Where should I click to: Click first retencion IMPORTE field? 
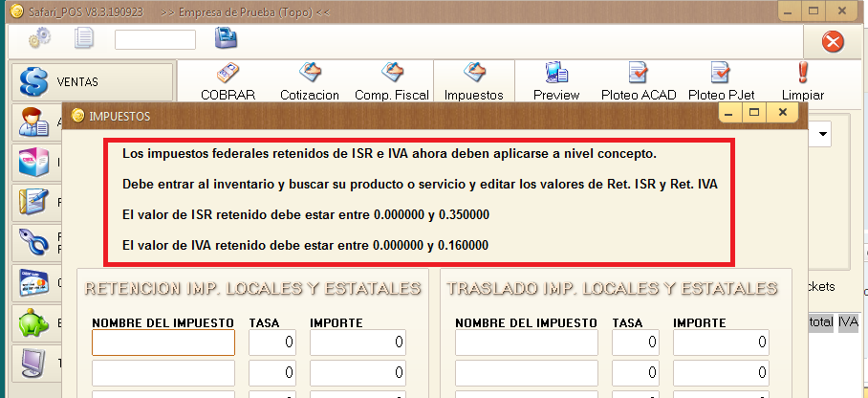(358, 343)
